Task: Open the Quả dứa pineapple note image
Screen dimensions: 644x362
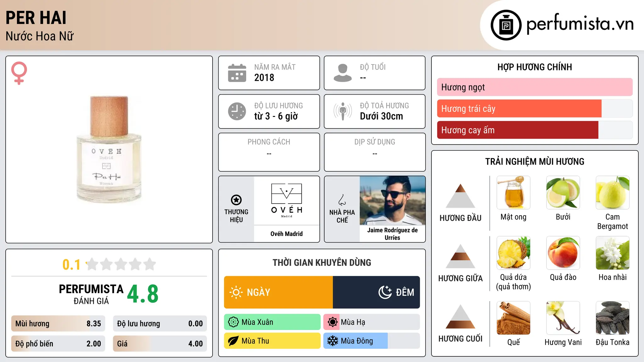Action: (x=514, y=253)
